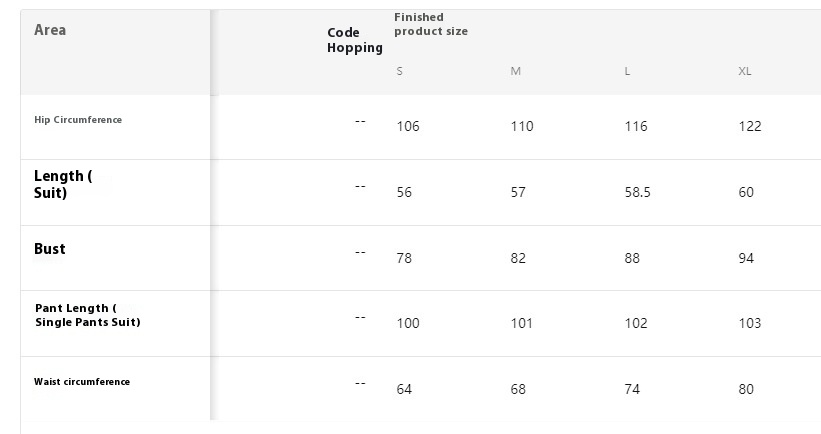Select the hip value 122 for XL
This screenshot has width=821, height=434.
(750, 126)
